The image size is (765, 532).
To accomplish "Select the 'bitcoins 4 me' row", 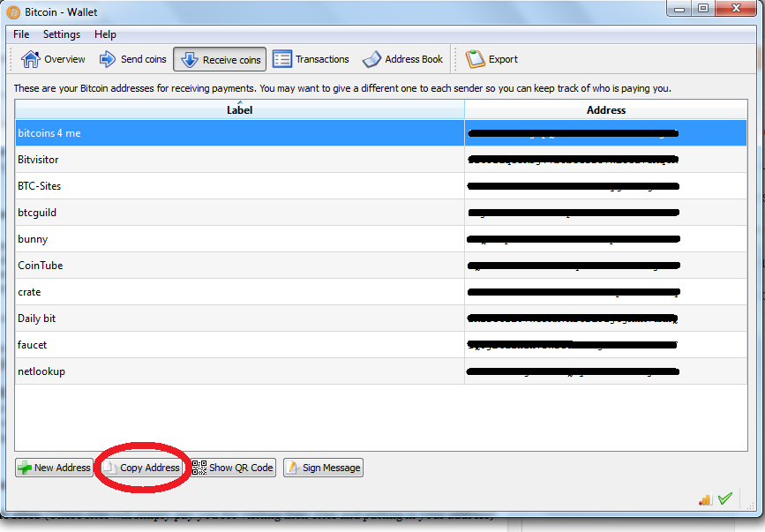I will point(381,133).
